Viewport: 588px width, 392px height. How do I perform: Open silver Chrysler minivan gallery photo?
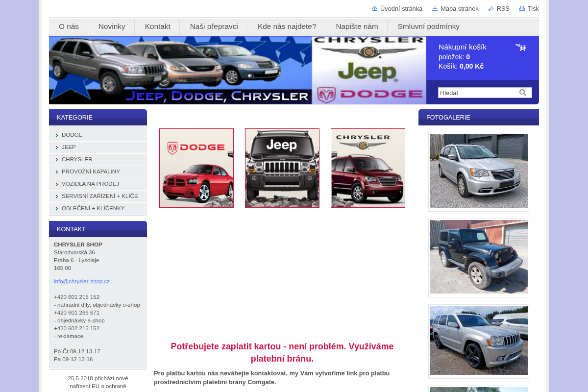coord(479,171)
